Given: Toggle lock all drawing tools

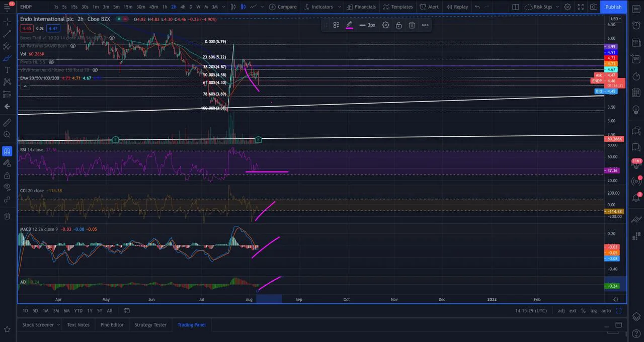Looking at the screenshot, I should tap(7, 175).
